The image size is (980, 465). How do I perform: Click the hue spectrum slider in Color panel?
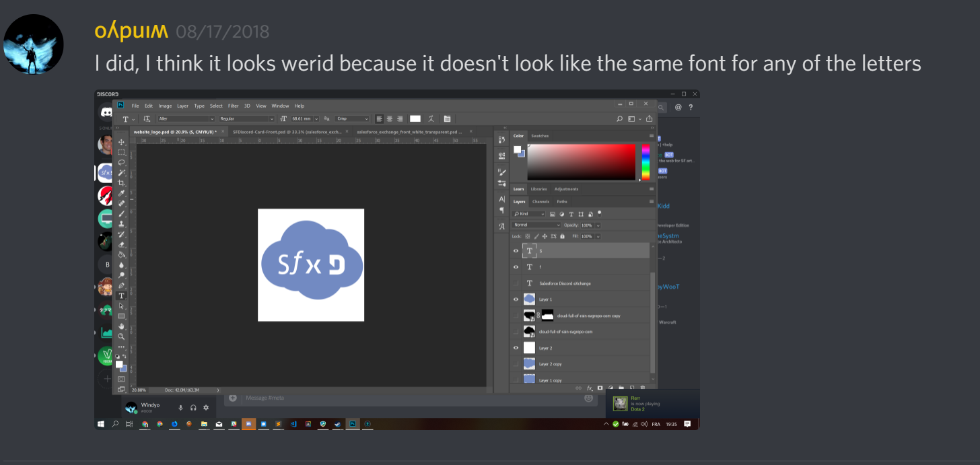coord(645,162)
